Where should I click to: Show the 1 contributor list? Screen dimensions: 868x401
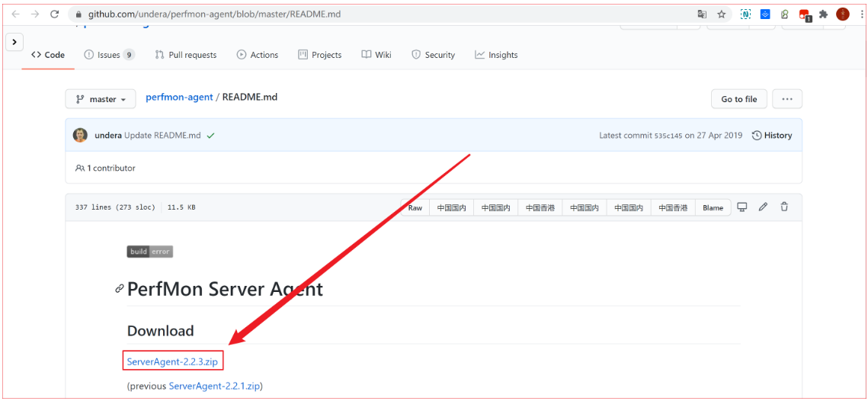pyautogui.click(x=105, y=168)
